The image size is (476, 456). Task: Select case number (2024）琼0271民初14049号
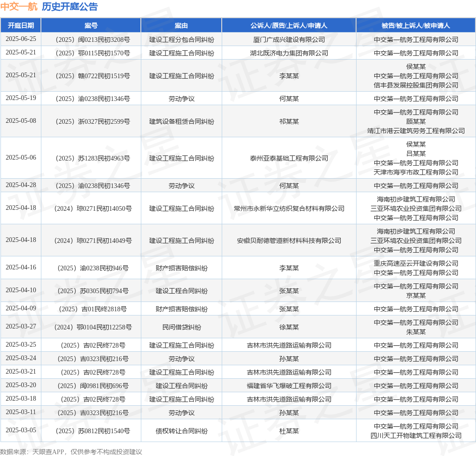(x=93, y=241)
